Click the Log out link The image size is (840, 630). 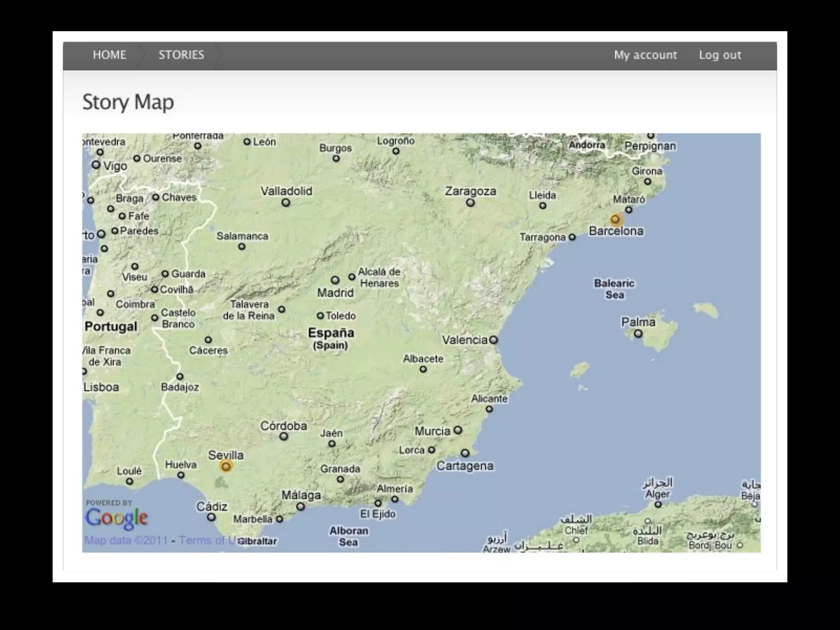720,55
